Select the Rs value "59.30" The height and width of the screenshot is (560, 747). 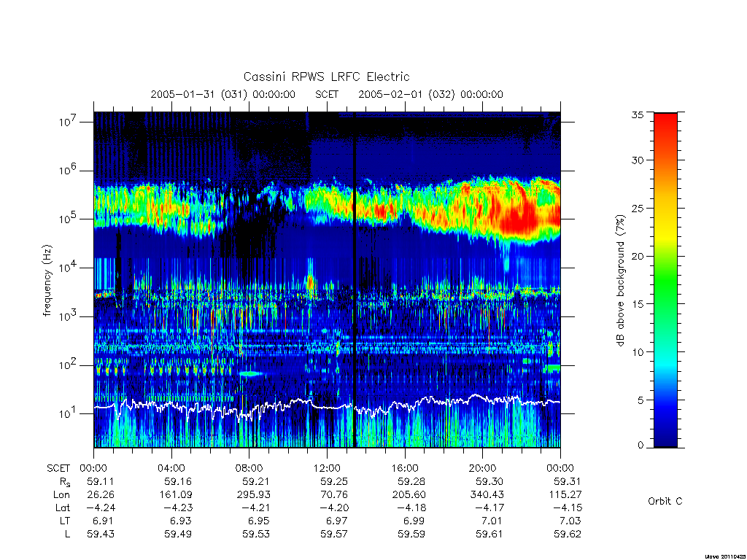click(x=489, y=481)
